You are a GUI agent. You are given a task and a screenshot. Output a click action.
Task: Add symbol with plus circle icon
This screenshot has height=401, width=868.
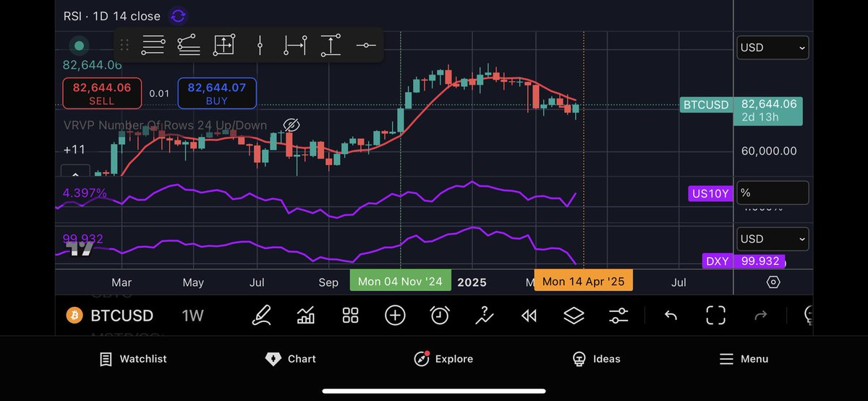tap(395, 315)
